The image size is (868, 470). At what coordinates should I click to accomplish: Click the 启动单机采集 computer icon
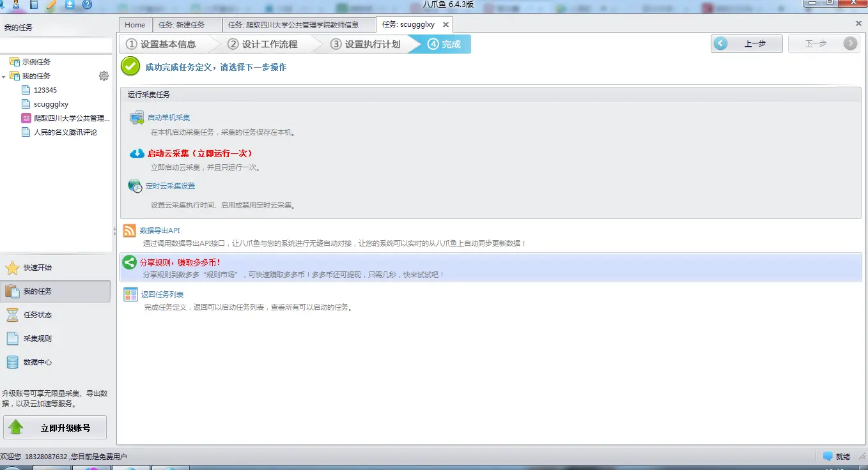[137, 117]
